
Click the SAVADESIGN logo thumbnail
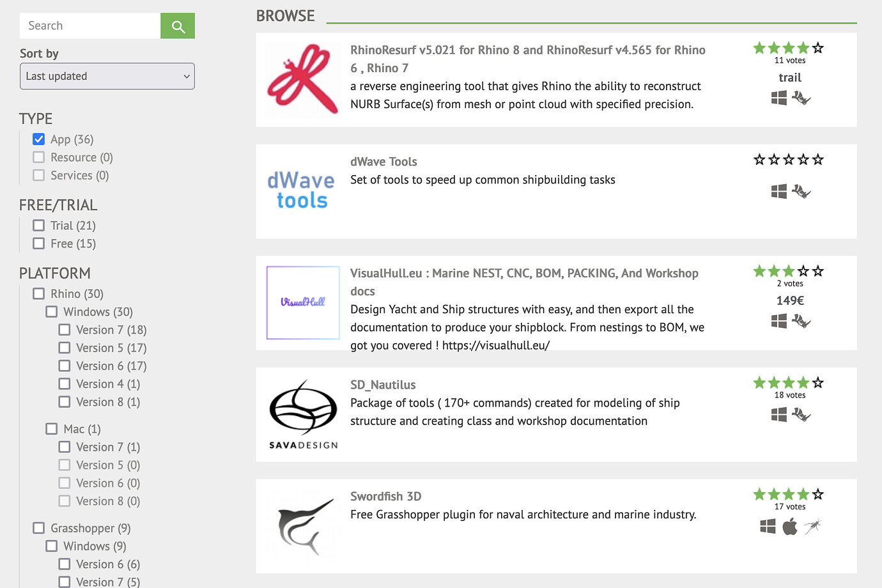302,414
